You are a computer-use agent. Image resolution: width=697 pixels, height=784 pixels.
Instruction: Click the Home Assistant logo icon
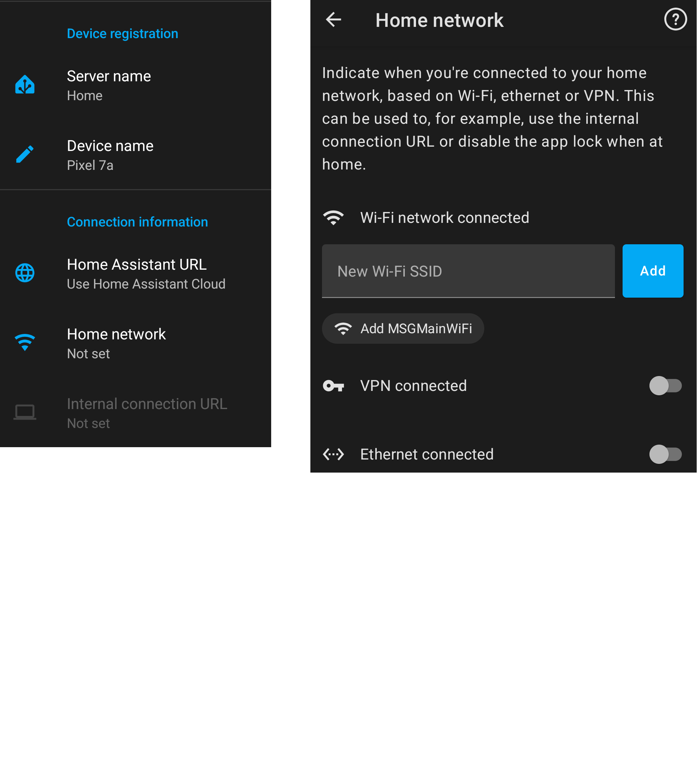(x=25, y=85)
